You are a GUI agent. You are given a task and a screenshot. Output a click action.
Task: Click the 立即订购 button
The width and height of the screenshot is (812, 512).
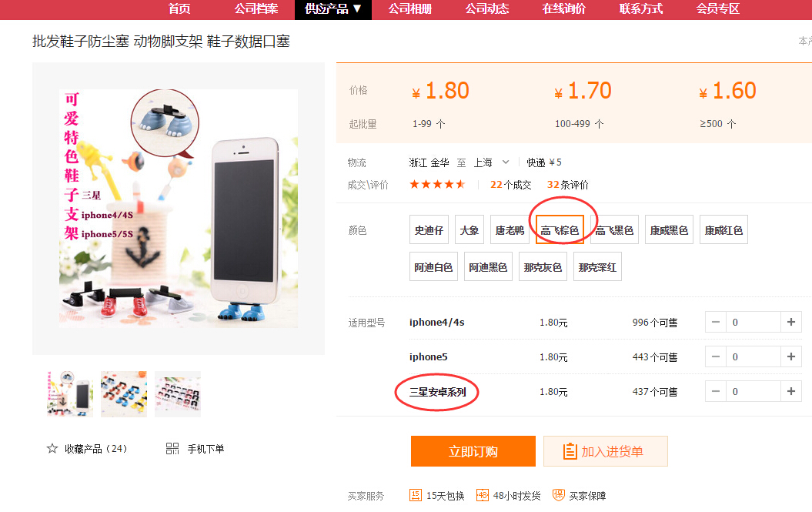473,451
